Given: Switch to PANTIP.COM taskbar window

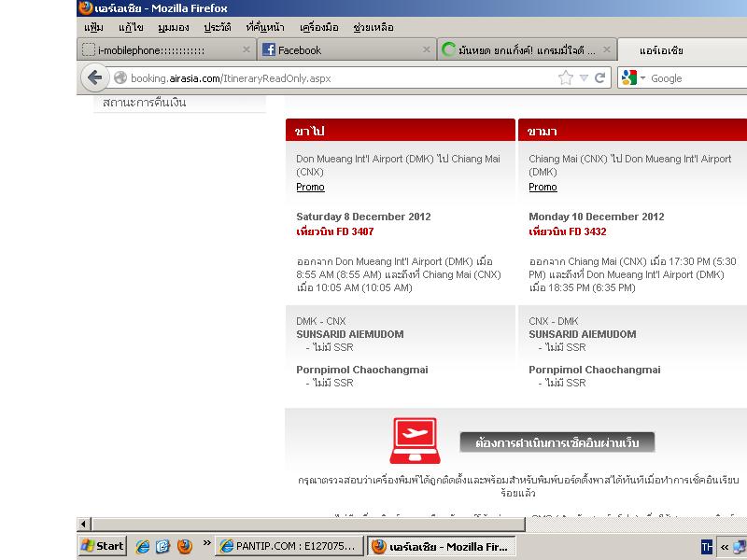Looking at the screenshot, I should (289, 546).
